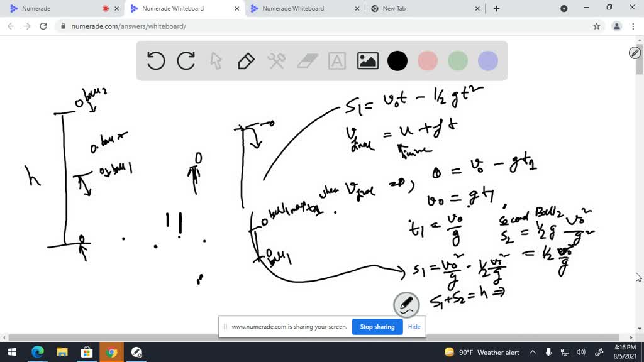
Task: Open a new browser tab with plus
Action: (497, 9)
